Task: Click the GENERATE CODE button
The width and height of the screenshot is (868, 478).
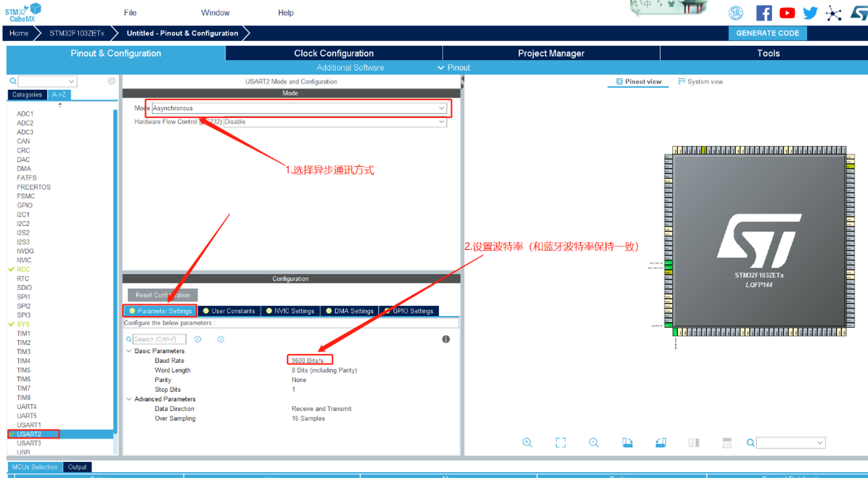Action: 768,33
